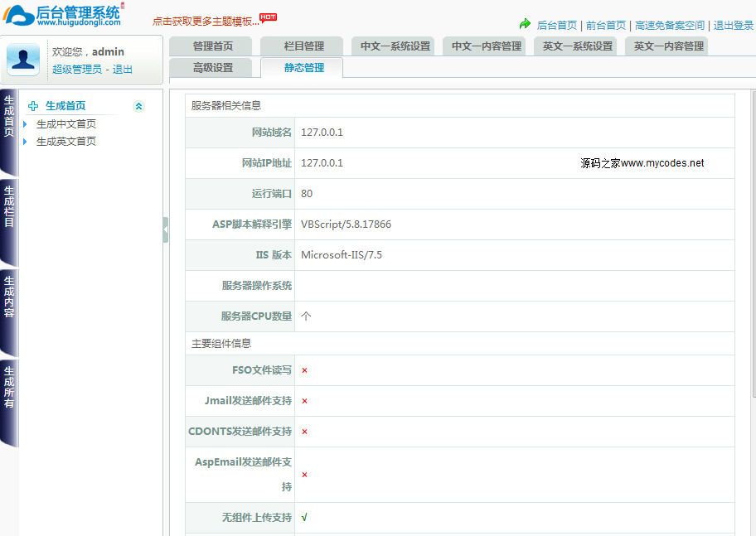Image resolution: width=756 pixels, height=536 pixels.
Task: Select the 生成栏目 vertical side tab
Action: point(9,223)
